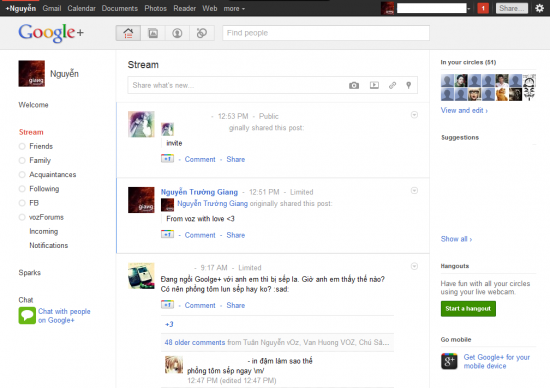
Task: Open options dropdown of the 9:17 AM post
Action: coord(414,267)
